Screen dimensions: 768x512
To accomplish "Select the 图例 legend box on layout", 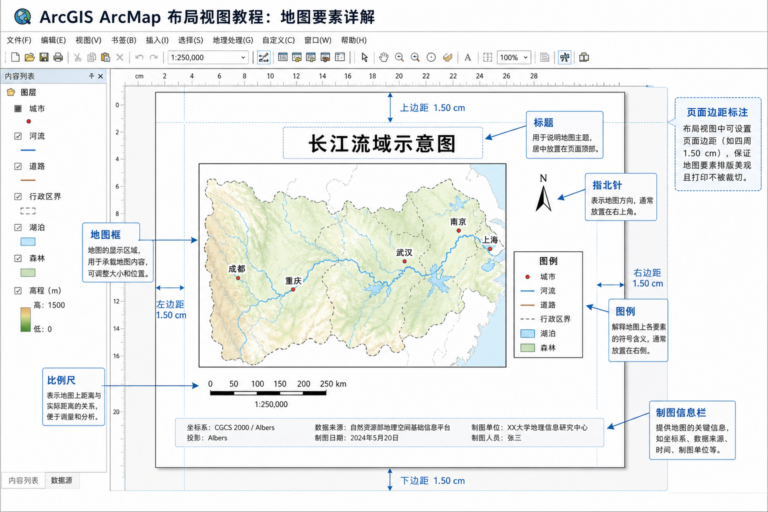I will coord(548,304).
